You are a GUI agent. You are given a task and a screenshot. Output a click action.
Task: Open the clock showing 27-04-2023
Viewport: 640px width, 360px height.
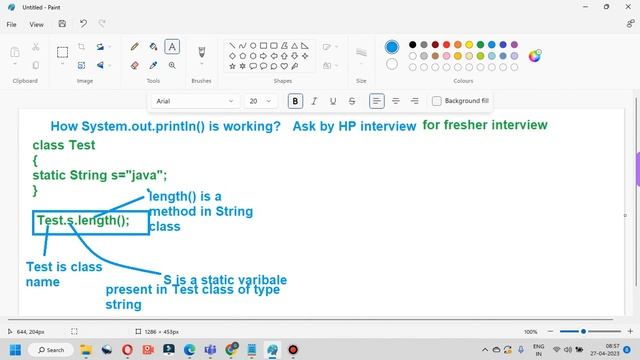605,350
